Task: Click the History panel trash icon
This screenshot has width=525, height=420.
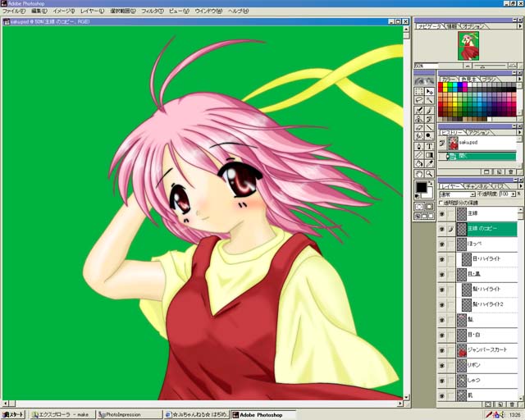Action: 510,171
